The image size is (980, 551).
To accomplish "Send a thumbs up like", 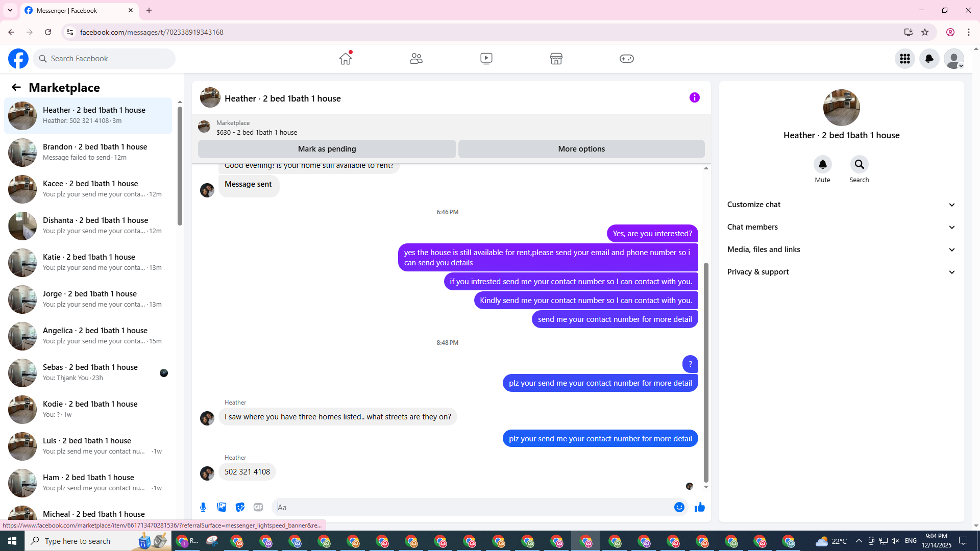I will click(700, 507).
